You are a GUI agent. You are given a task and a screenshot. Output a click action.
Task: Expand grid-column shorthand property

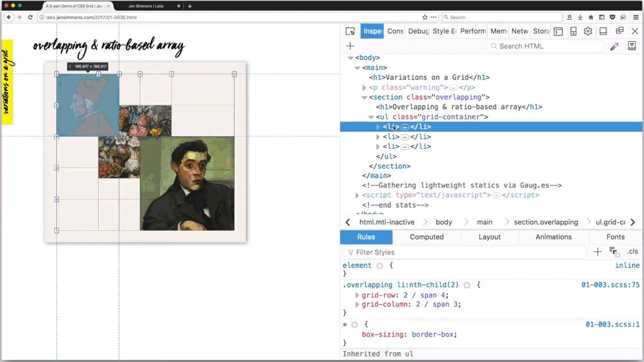[x=357, y=304]
